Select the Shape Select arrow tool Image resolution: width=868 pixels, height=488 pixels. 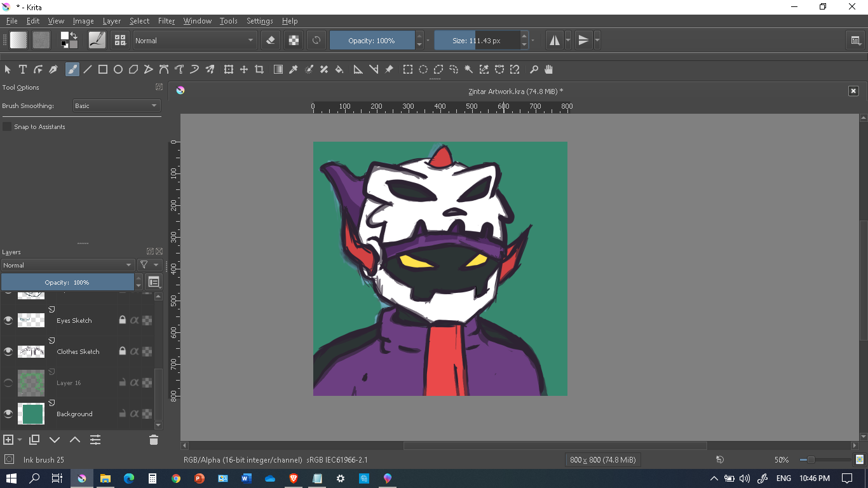(x=8, y=69)
